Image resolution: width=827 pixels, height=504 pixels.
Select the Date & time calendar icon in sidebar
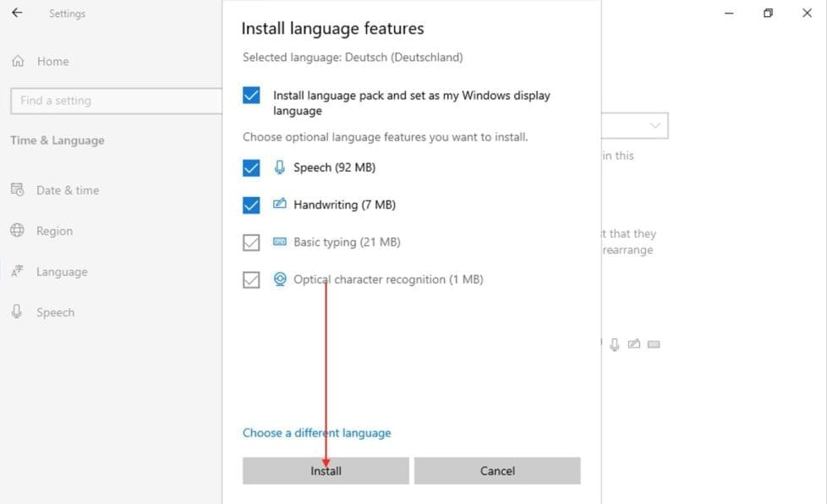(18, 189)
